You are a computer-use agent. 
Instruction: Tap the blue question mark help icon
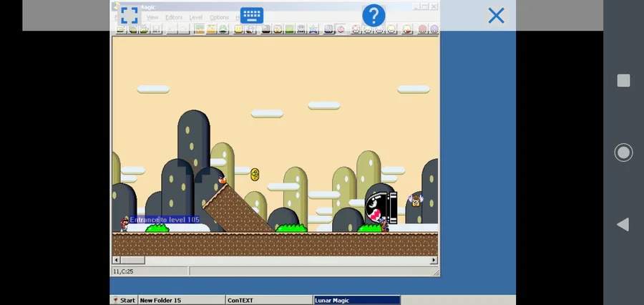(x=374, y=16)
